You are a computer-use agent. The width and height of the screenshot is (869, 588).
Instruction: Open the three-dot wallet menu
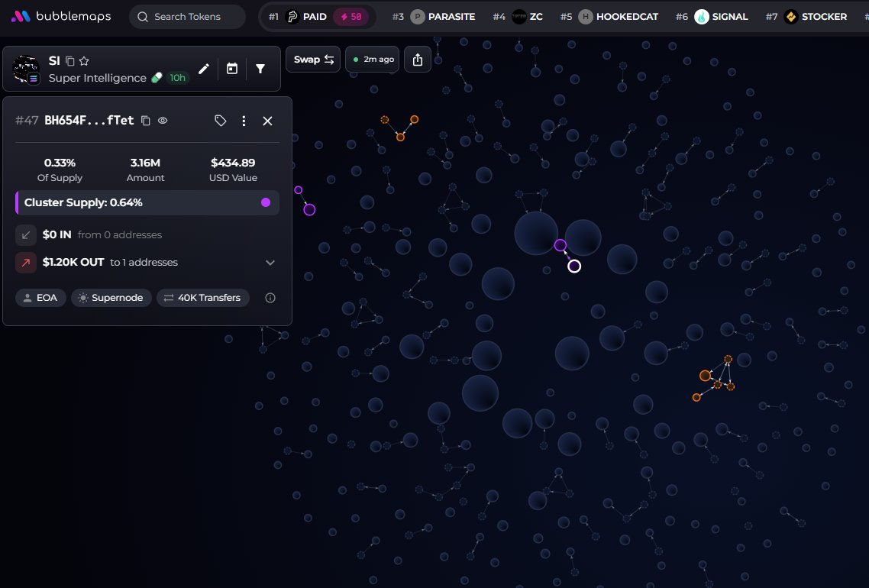click(244, 121)
